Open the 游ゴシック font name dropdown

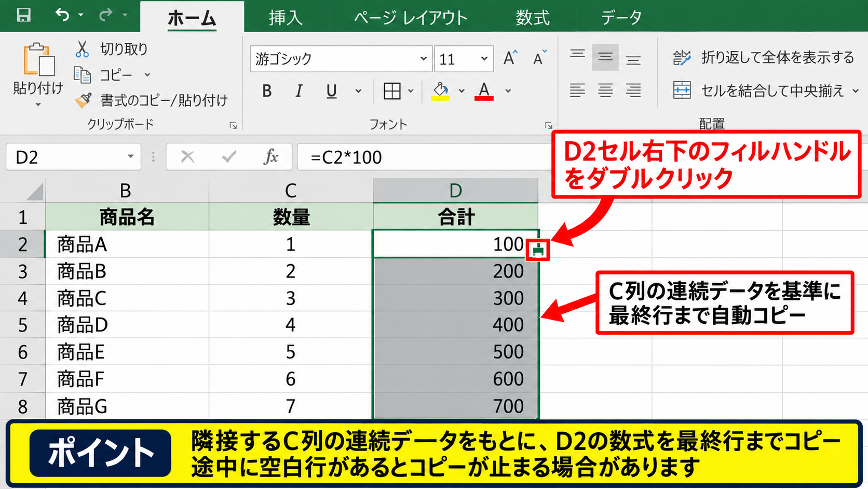click(x=424, y=59)
